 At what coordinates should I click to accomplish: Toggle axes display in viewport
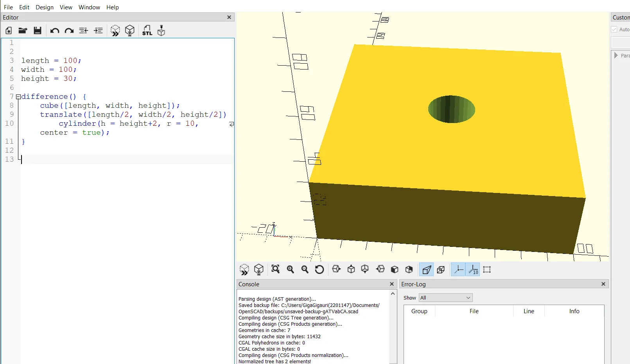(458, 269)
